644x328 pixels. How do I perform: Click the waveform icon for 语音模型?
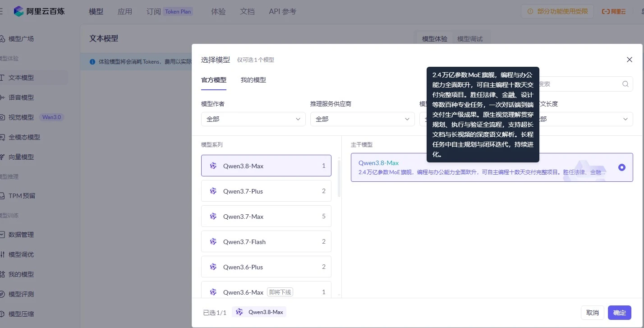2,97
